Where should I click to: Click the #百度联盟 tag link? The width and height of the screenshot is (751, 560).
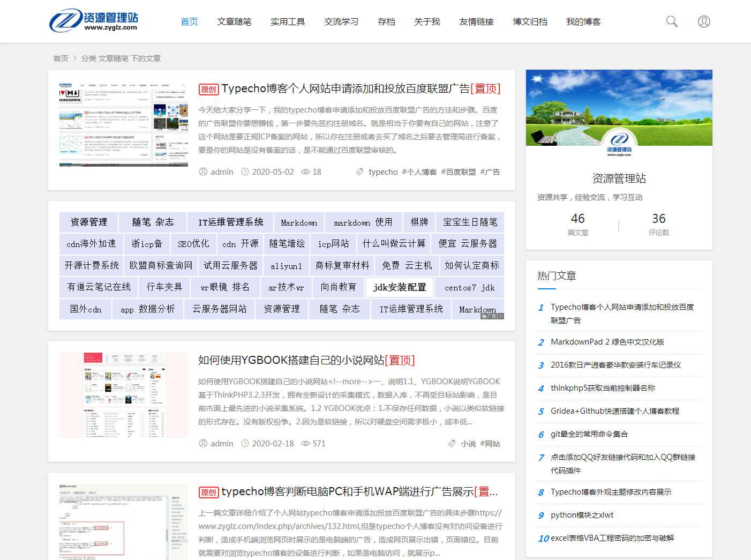tap(458, 172)
